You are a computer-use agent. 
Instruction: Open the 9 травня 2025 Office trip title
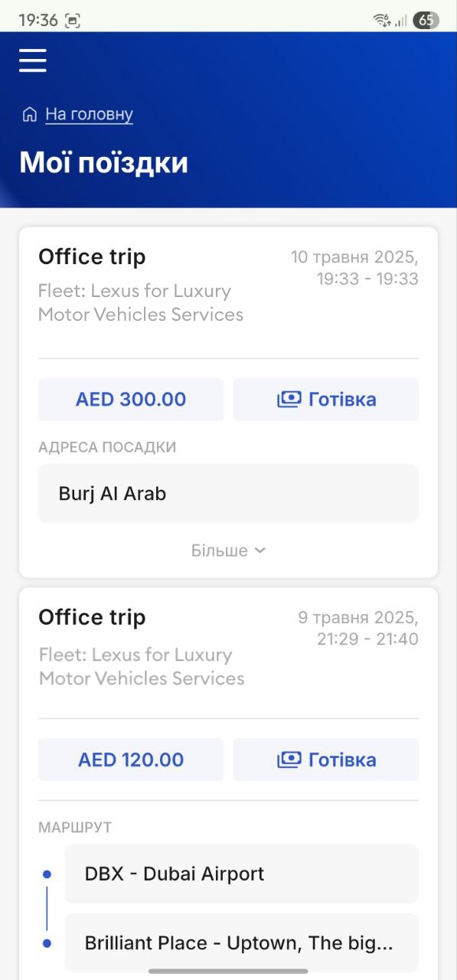click(x=92, y=617)
